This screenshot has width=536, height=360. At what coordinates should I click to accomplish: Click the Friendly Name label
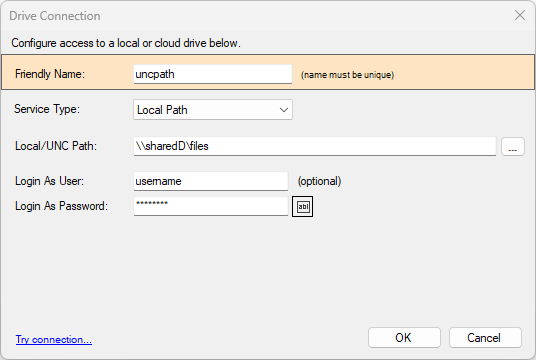coord(50,74)
